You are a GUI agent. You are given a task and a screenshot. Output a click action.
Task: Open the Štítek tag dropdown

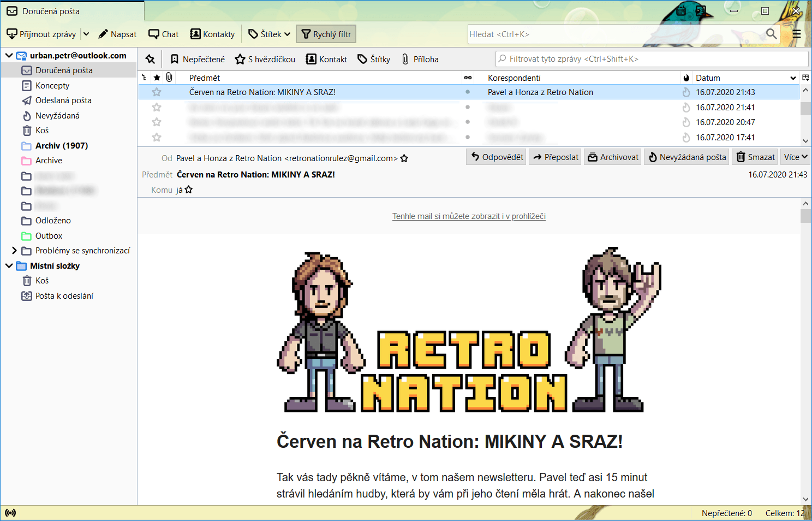[270, 34]
